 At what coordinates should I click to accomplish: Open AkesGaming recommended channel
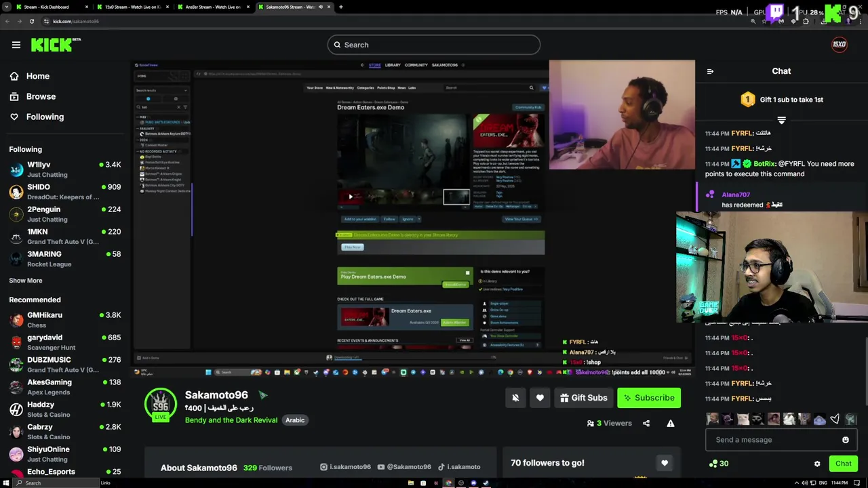click(x=64, y=387)
